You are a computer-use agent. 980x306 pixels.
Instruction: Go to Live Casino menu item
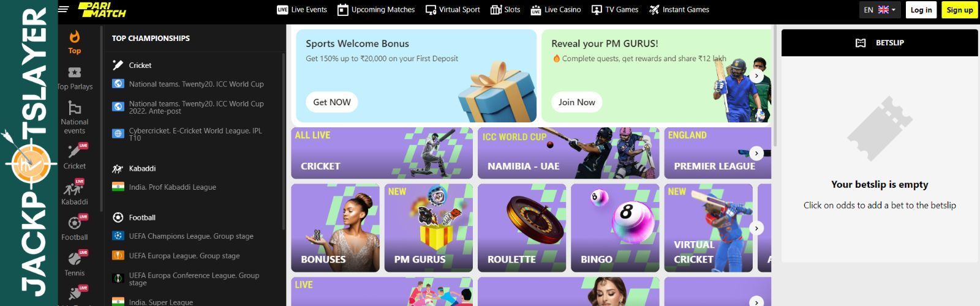(x=556, y=10)
